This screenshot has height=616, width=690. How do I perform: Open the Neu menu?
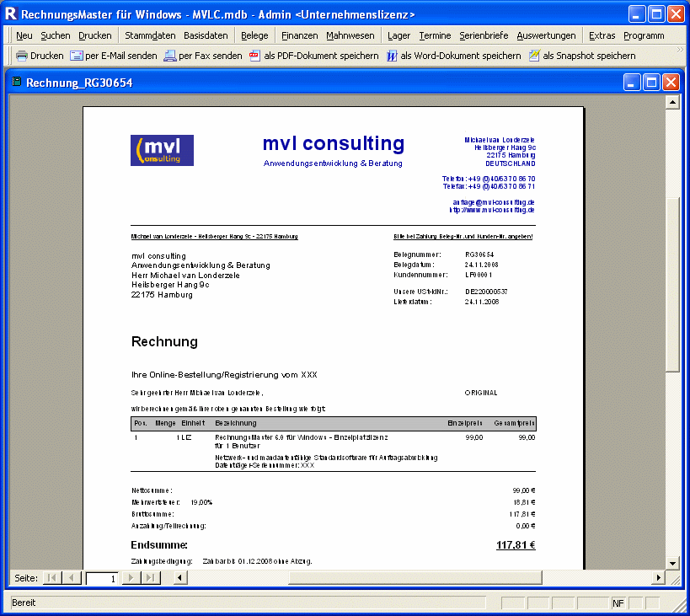tap(24, 35)
